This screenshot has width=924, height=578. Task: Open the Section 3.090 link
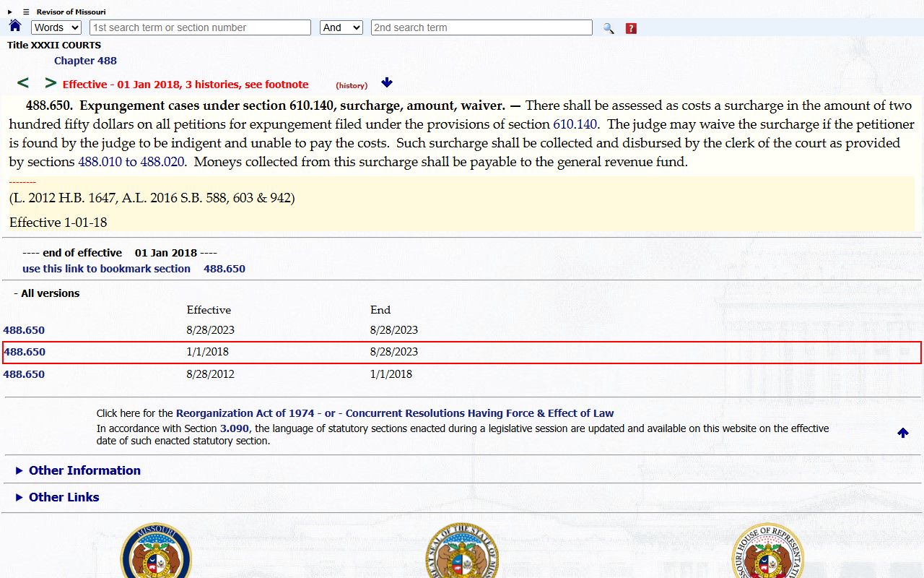click(235, 428)
